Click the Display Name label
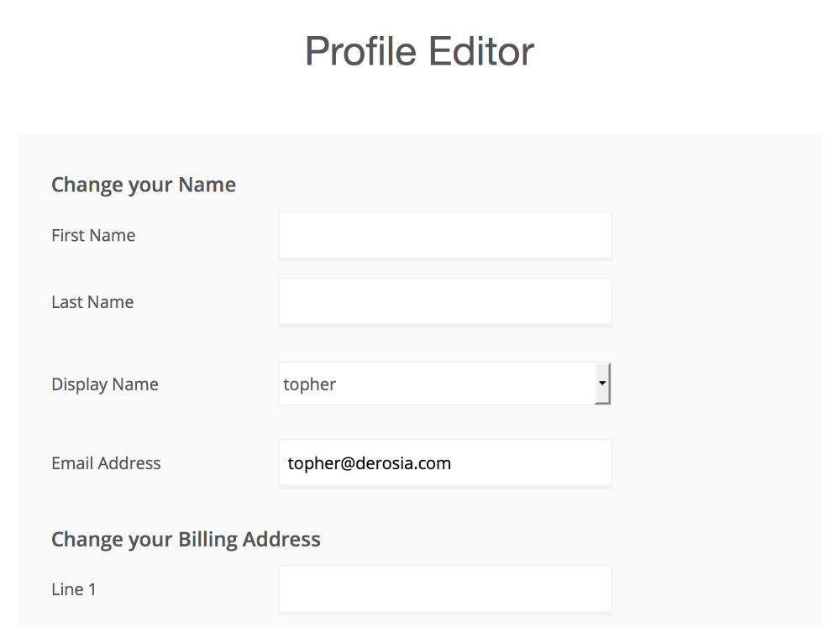840x627 pixels. (105, 384)
